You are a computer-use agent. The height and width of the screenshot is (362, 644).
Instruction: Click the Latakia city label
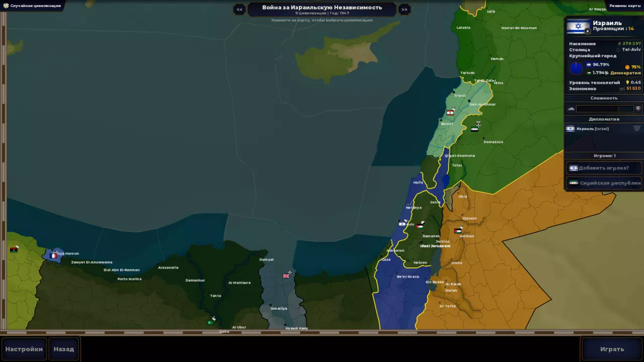(463, 28)
